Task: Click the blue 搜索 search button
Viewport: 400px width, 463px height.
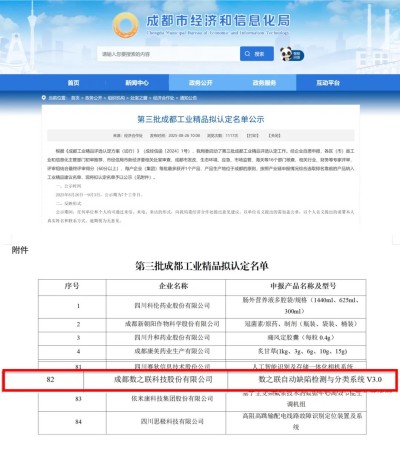Action: (x=257, y=54)
